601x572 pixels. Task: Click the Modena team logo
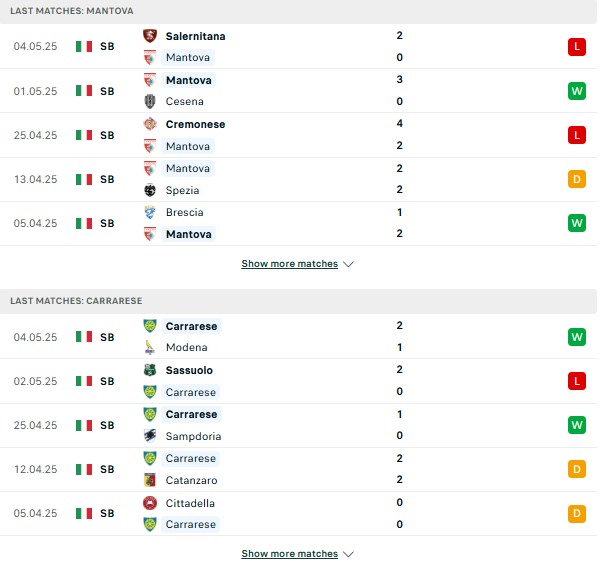click(x=150, y=347)
